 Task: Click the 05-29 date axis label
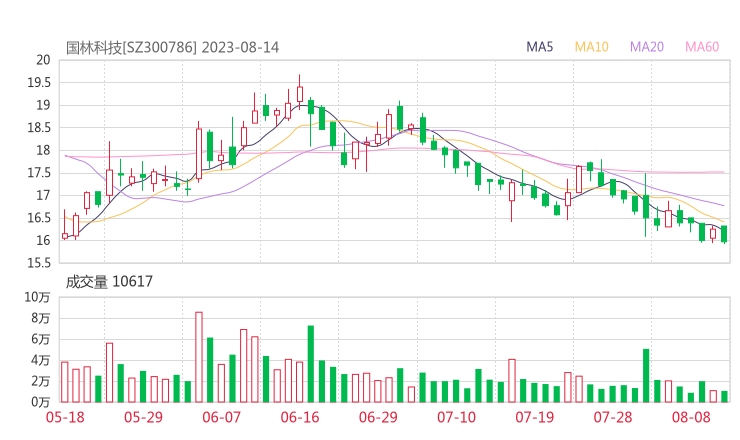pos(143,417)
